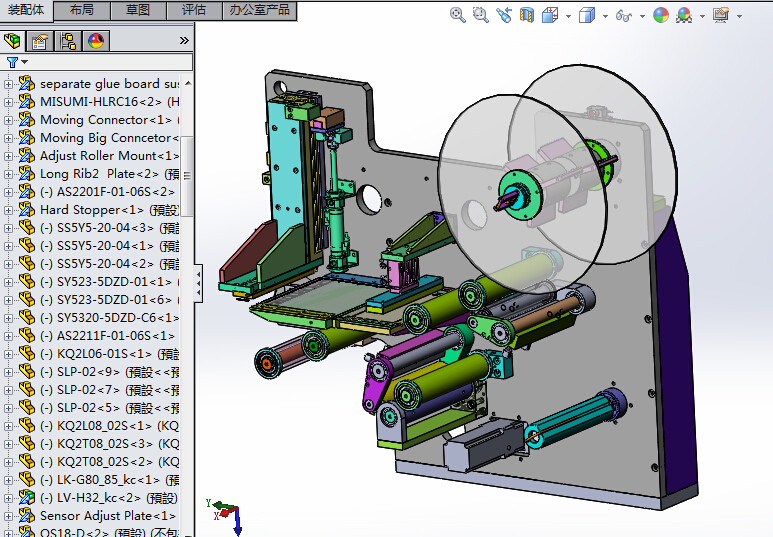Select the Zoom to Area tool

tap(481, 15)
